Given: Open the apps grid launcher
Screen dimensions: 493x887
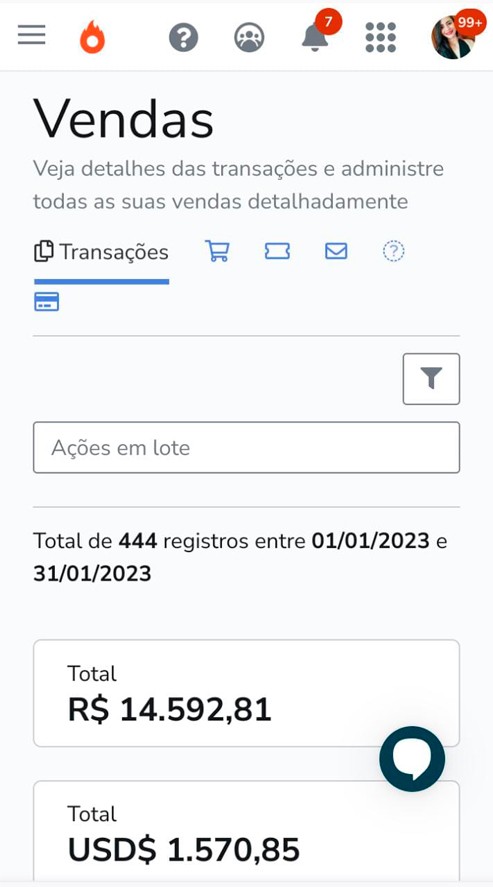Looking at the screenshot, I should (x=380, y=37).
